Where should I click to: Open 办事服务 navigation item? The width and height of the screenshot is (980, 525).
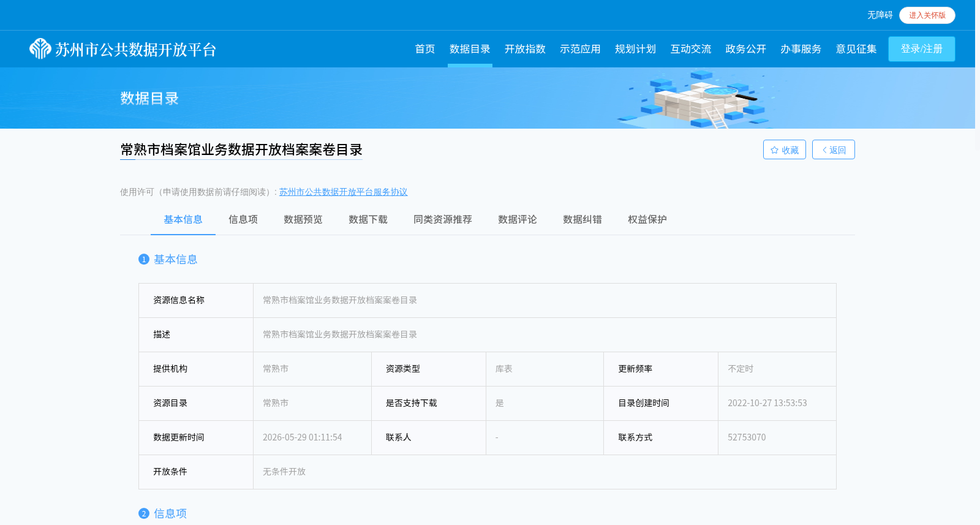801,49
